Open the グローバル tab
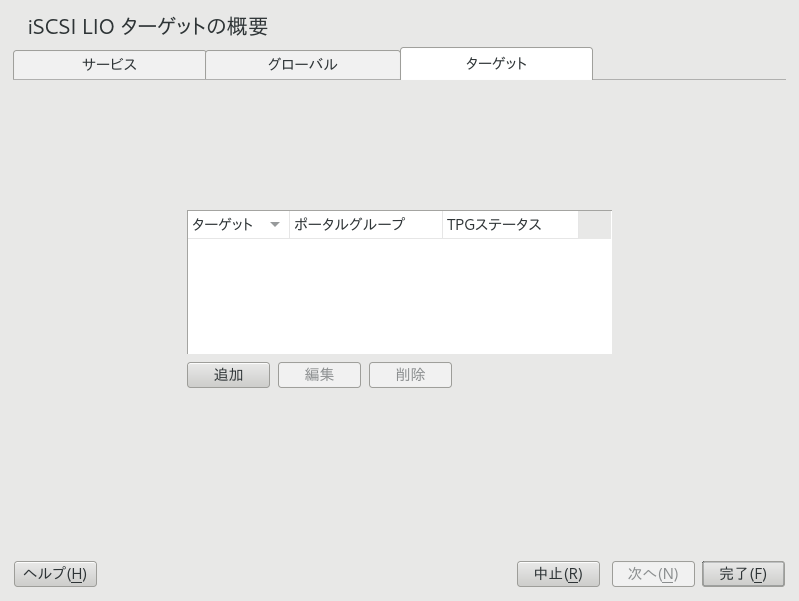The height and width of the screenshot is (601, 799). coord(302,65)
